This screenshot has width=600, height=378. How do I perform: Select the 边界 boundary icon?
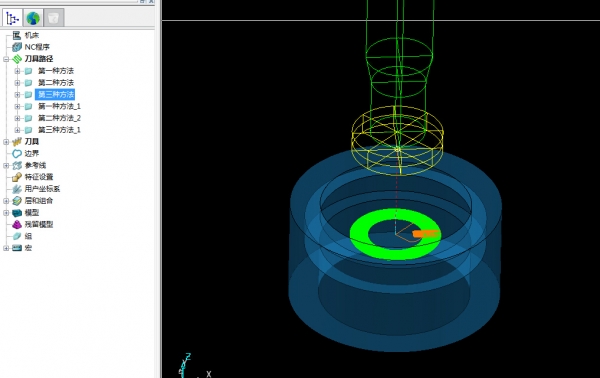16,154
